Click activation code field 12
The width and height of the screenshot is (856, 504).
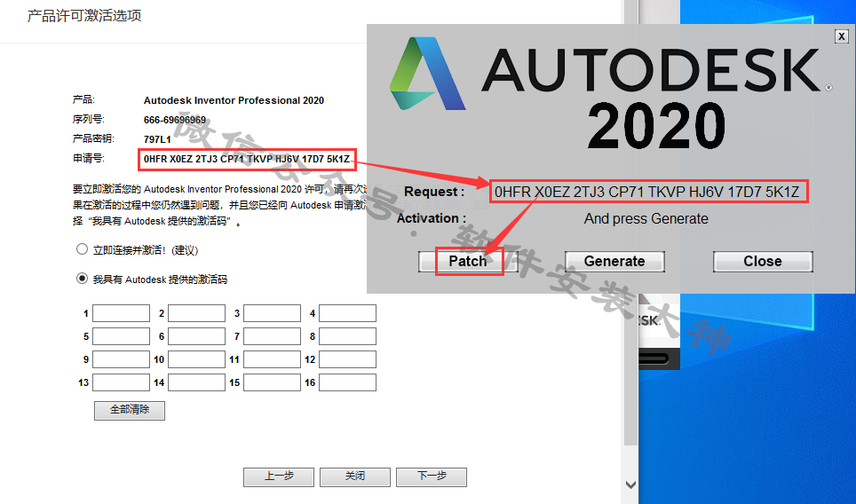click(347, 359)
